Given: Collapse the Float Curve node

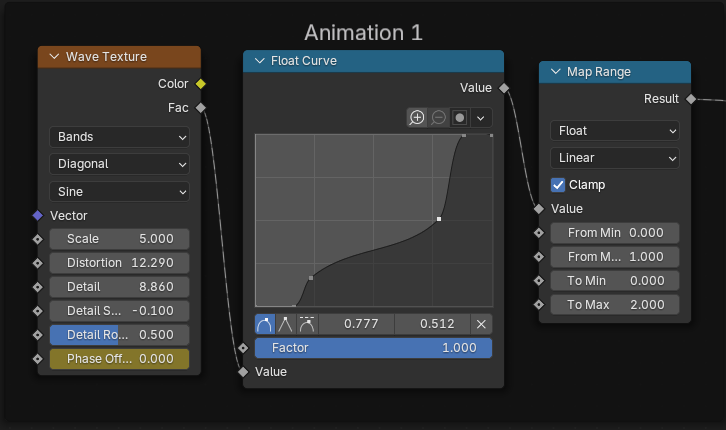Looking at the screenshot, I should click(x=259, y=61).
